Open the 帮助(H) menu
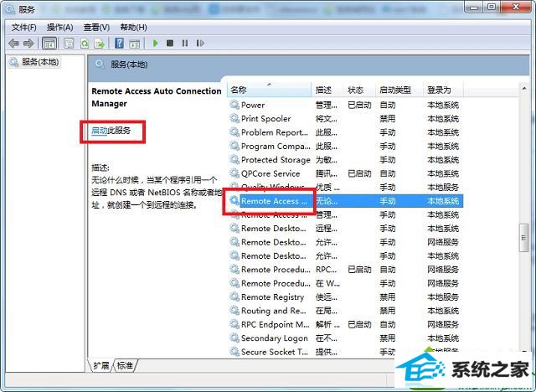Viewport: 536px width, 392px height. click(x=134, y=28)
